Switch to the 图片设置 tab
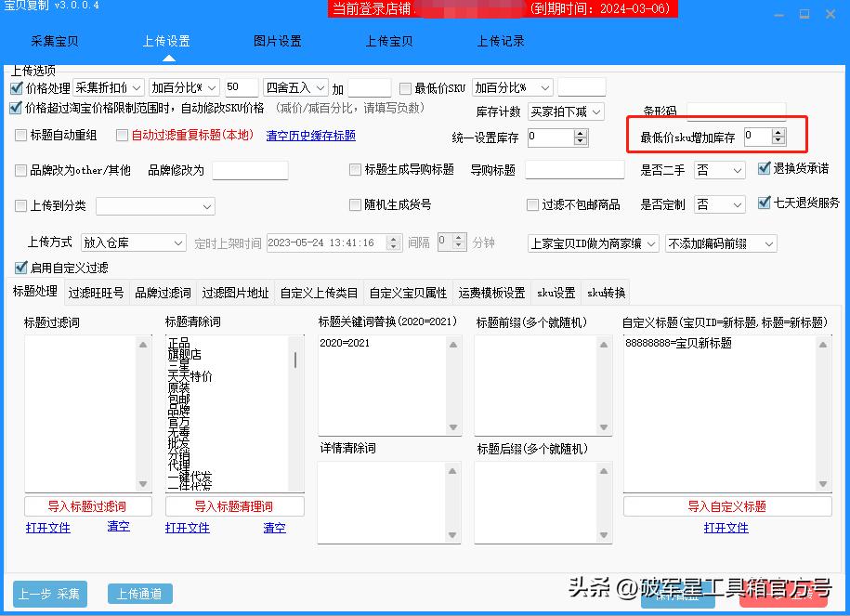 (276, 41)
